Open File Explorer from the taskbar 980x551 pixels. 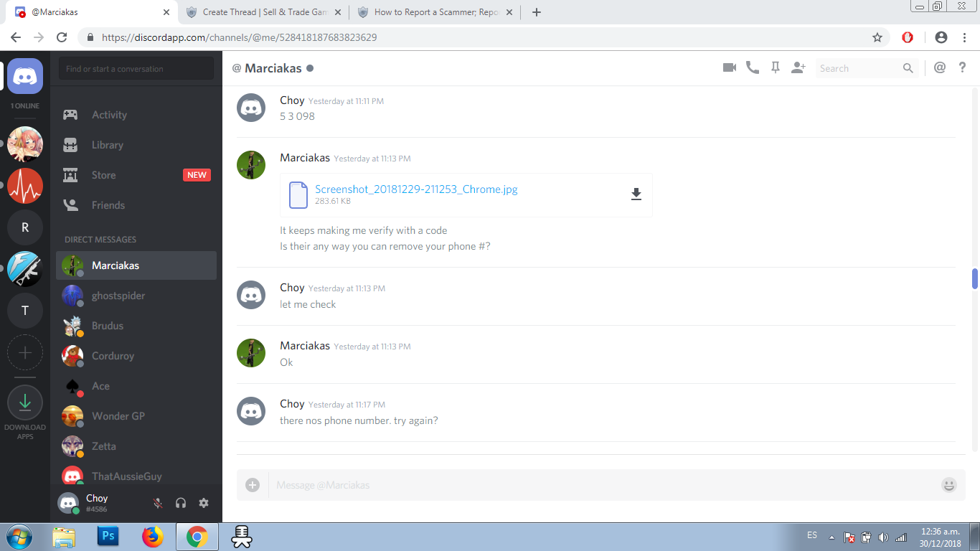click(x=64, y=536)
